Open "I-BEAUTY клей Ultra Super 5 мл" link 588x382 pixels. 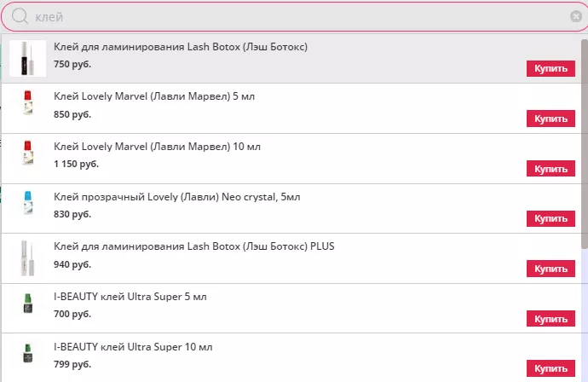[130, 297]
